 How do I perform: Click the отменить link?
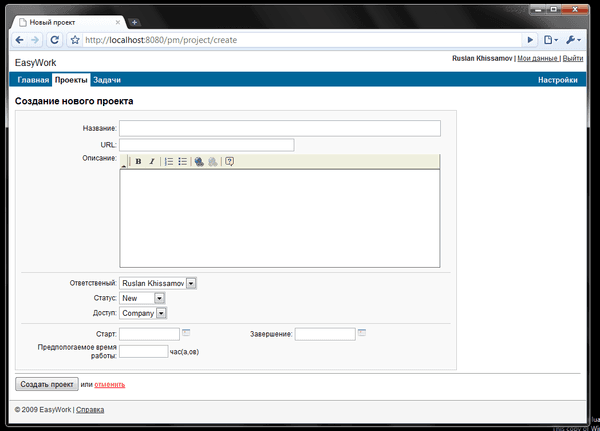pos(110,384)
